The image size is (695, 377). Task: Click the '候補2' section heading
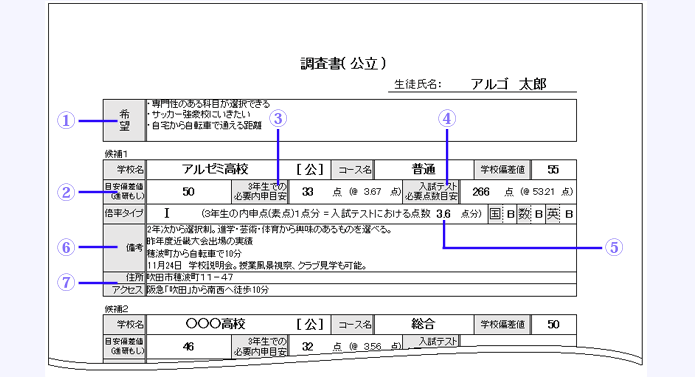(116, 309)
